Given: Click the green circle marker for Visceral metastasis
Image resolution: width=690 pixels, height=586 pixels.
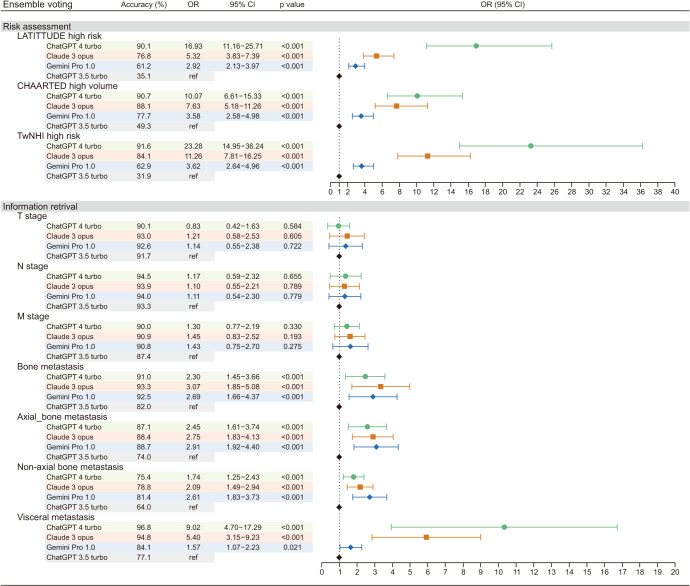Looking at the screenshot, I should [504, 527].
